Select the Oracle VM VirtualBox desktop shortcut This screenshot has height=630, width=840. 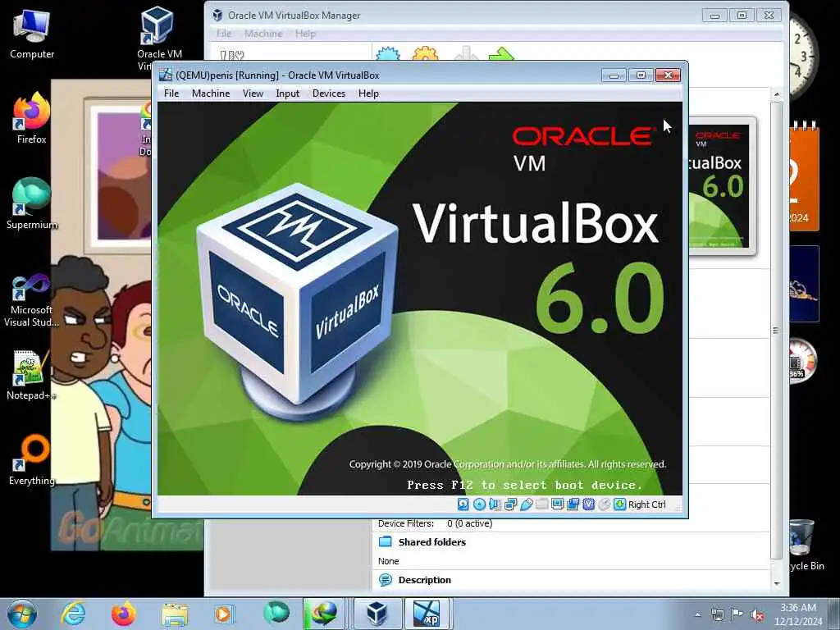click(x=158, y=39)
